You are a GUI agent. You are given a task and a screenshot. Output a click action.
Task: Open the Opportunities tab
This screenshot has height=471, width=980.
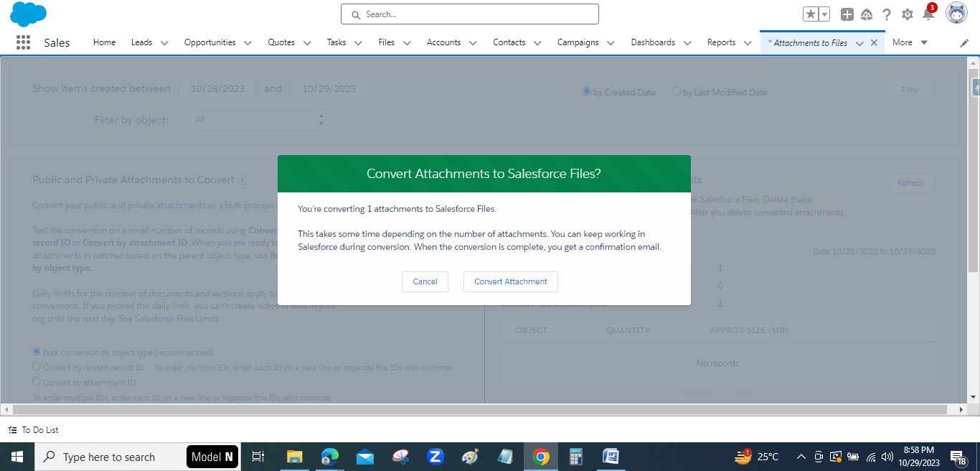point(210,42)
